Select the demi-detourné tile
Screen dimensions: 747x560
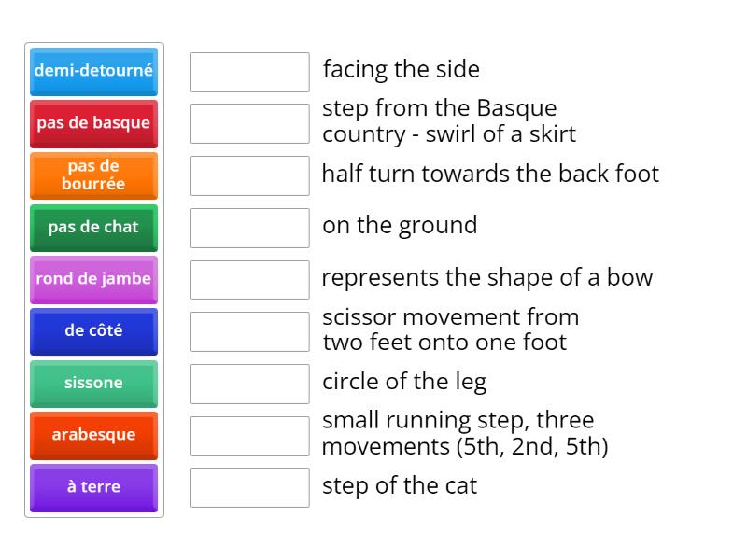pyautogui.click(x=94, y=72)
